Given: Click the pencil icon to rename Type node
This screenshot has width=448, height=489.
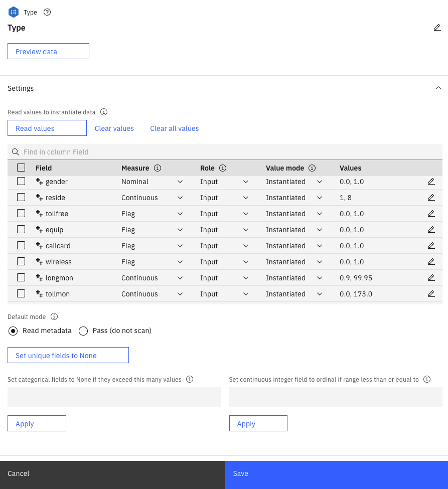Looking at the screenshot, I should click(x=437, y=28).
